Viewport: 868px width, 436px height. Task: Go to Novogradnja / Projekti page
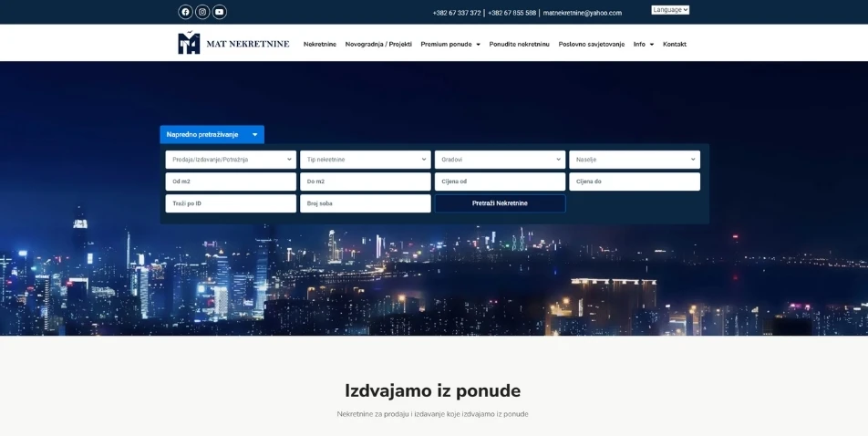[378, 44]
